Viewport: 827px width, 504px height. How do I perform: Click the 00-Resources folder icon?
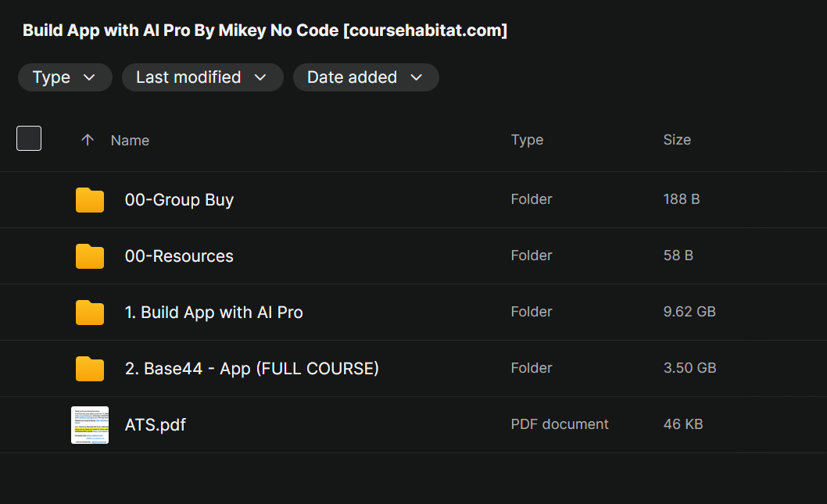(90, 256)
